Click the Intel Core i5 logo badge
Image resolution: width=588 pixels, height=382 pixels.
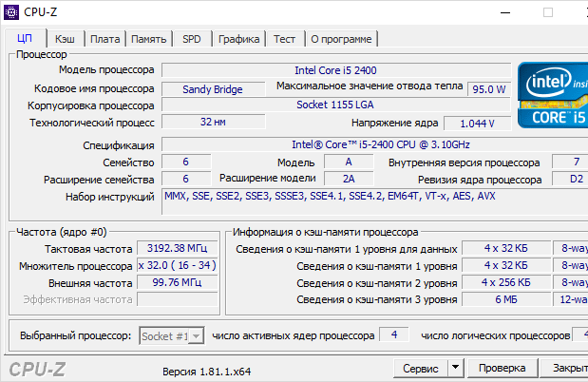(553, 95)
